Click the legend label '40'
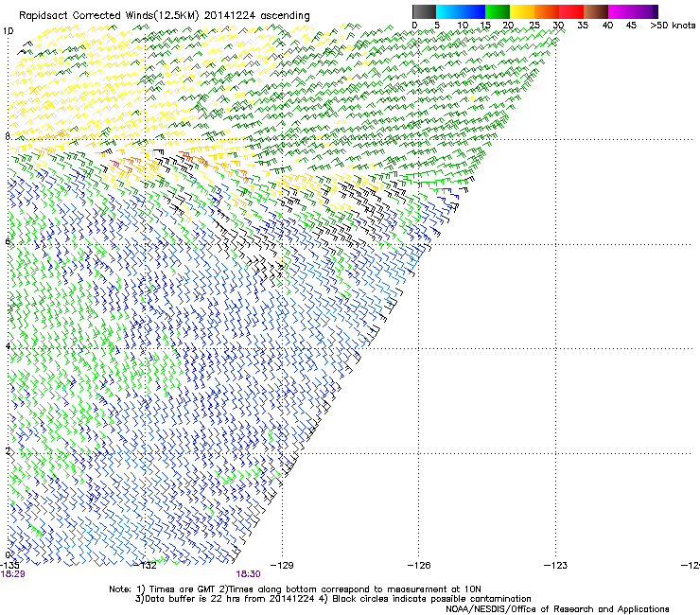Screen dimensions: 700x615 point(607,26)
